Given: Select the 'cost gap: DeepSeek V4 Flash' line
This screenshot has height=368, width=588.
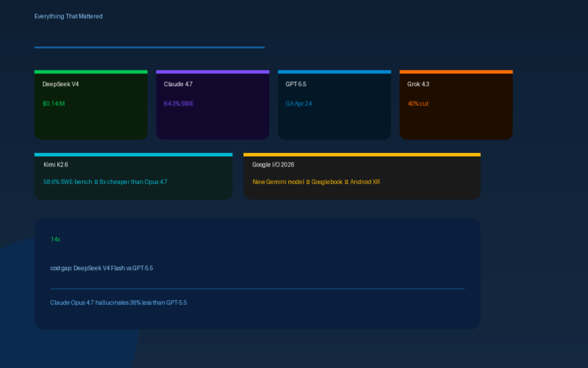Looking at the screenshot, I should [x=101, y=268].
